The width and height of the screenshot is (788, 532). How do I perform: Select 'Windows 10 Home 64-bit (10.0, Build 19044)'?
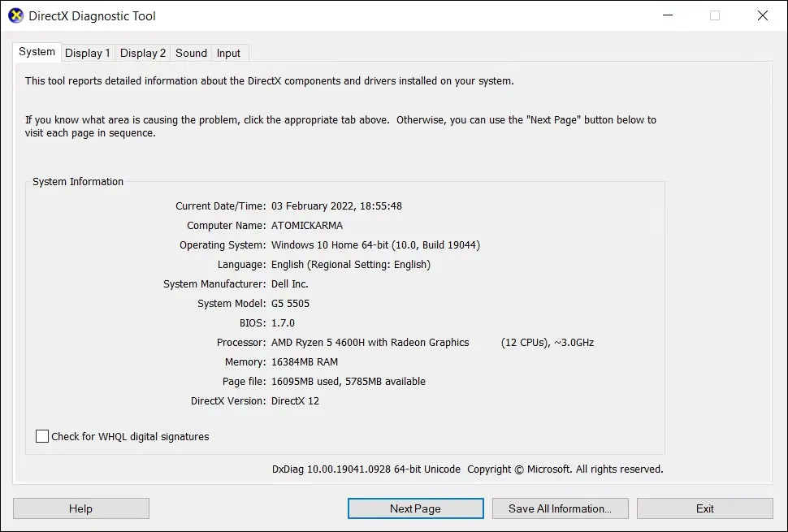[x=376, y=245]
